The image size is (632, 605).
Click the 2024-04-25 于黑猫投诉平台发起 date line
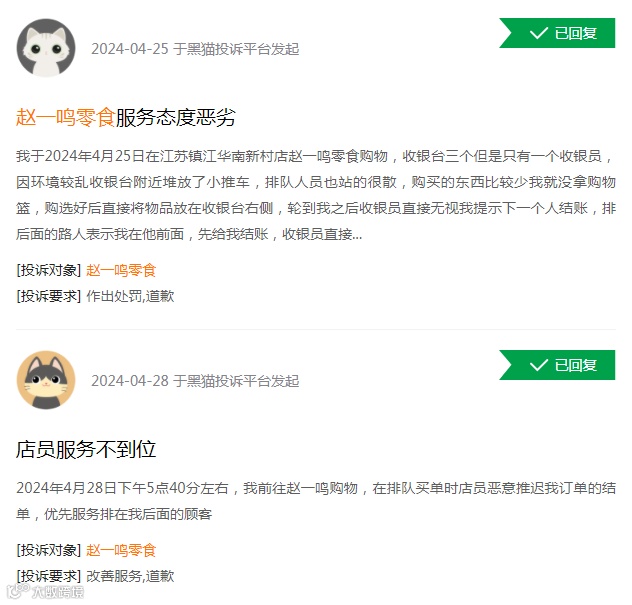coord(195,49)
